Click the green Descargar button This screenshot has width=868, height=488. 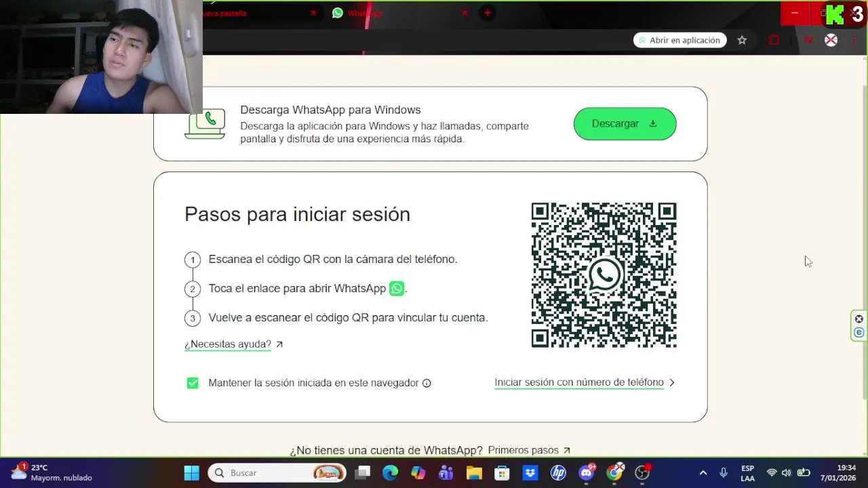[625, 123]
